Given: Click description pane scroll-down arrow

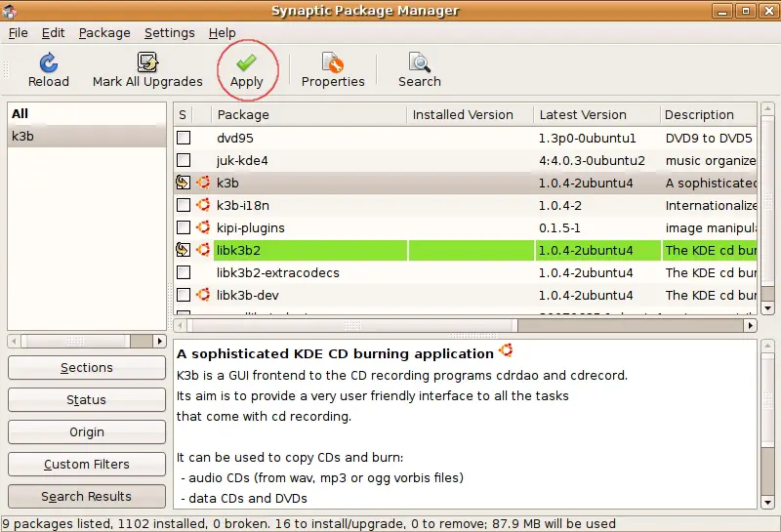Looking at the screenshot, I should point(767,503).
